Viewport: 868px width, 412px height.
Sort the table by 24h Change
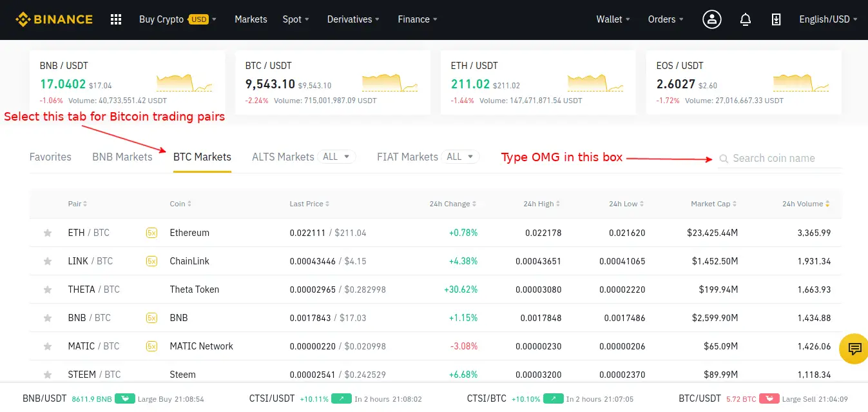click(453, 204)
